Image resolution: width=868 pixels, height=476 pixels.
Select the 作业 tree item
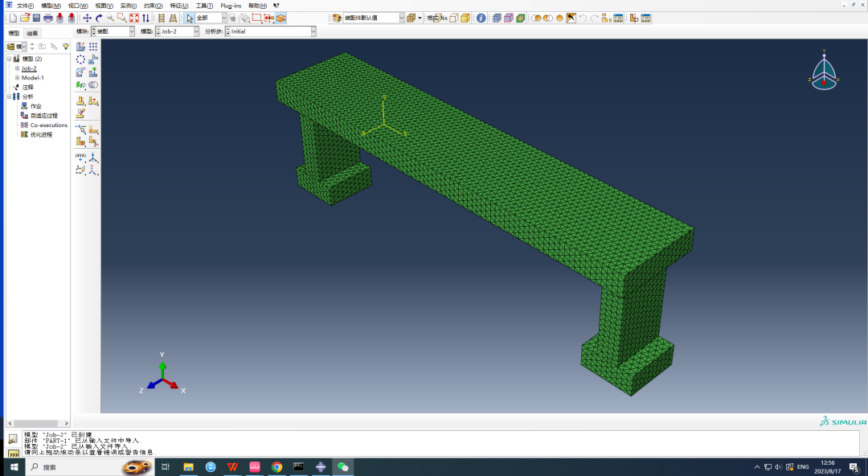(x=36, y=106)
